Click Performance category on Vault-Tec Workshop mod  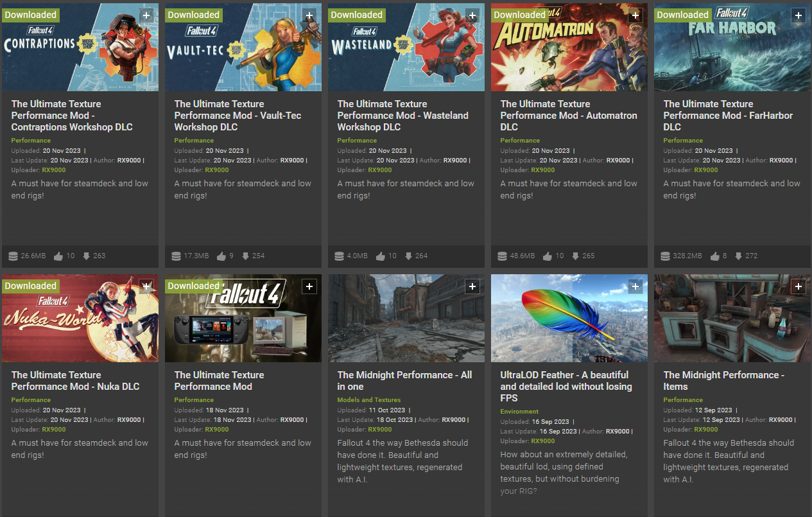[x=194, y=141]
